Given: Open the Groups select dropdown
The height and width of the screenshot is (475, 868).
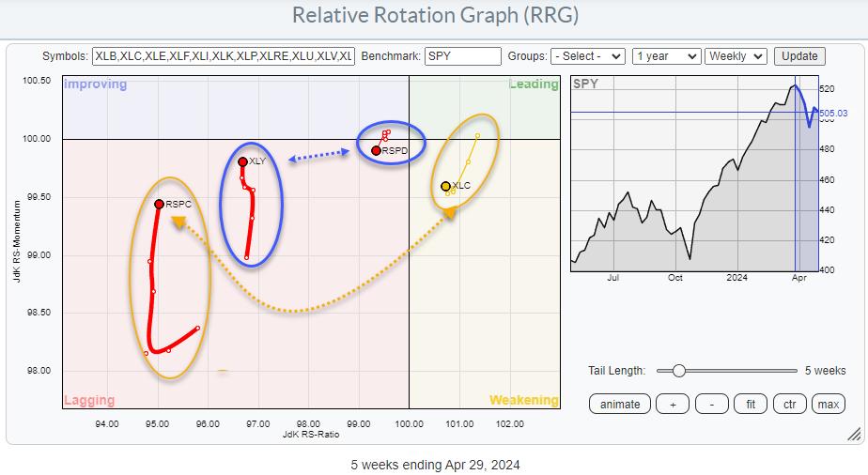Looking at the screenshot, I should (588, 56).
